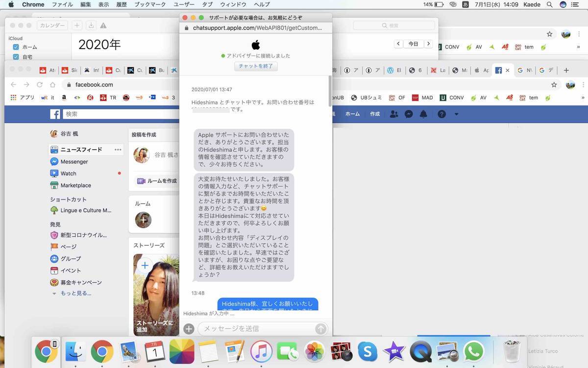Open Facebook notifications bell

(423, 114)
